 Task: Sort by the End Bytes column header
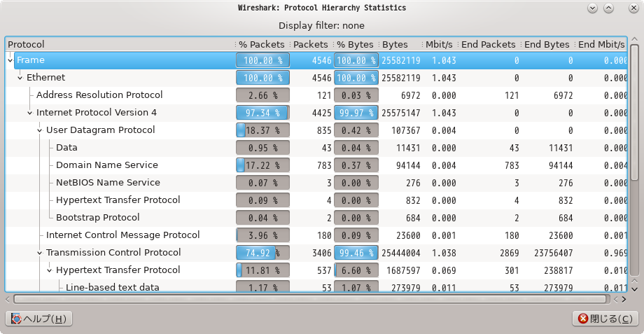pyautogui.click(x=547, y=44)
